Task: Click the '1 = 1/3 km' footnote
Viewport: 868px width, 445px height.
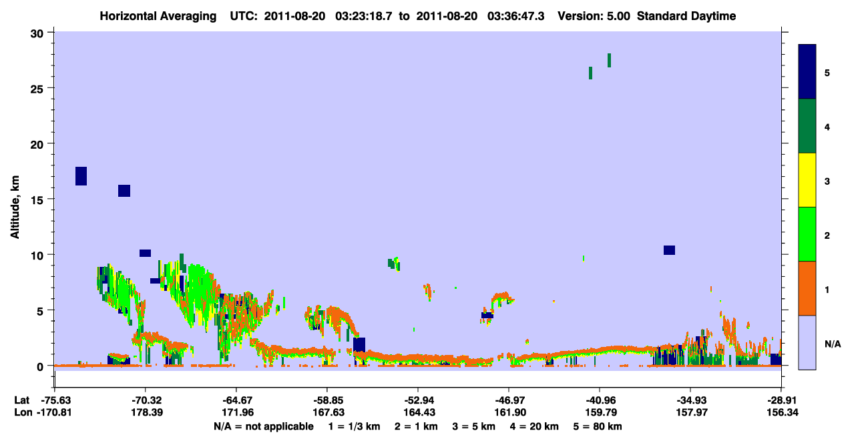Action: click(x=355, y=426)
